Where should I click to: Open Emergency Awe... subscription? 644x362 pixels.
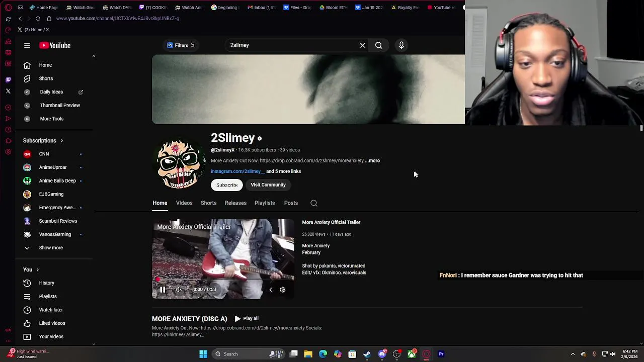(x=57, y=207)
